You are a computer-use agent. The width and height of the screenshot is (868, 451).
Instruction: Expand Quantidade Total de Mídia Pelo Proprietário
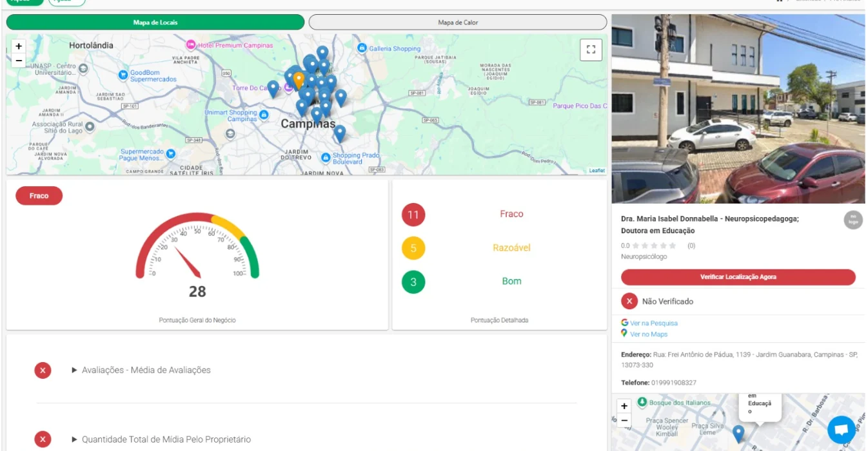tap(161, 439)
